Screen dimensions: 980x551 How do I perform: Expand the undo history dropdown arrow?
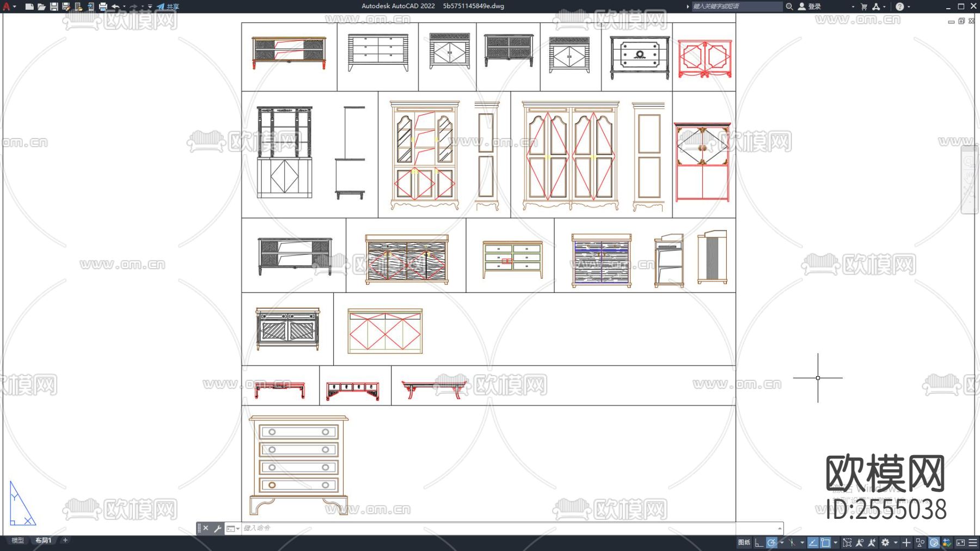point(125,7)
